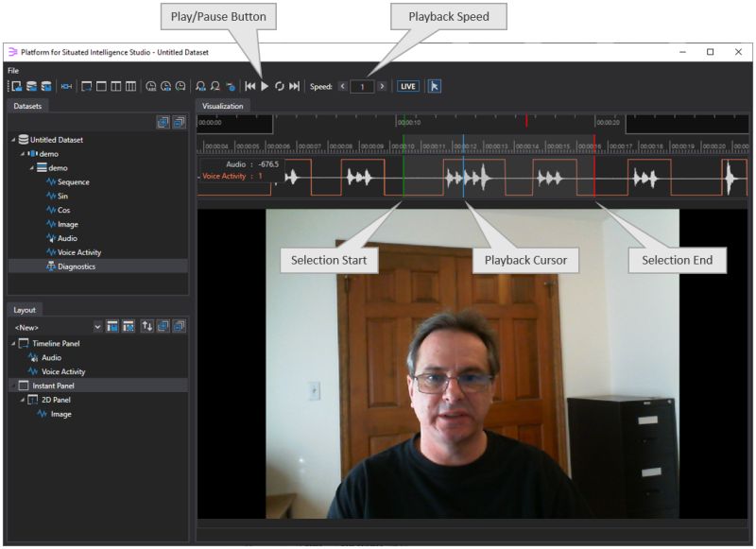Select the Image stream in Datasets

(x=67, y=224)
